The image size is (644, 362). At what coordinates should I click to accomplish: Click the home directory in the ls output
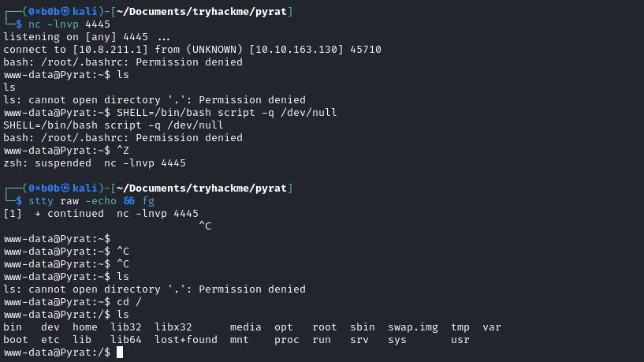[x=85, y=327]
